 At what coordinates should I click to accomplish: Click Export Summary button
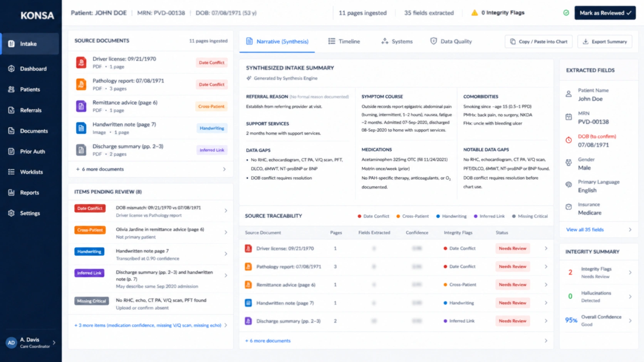coord(605,42)
